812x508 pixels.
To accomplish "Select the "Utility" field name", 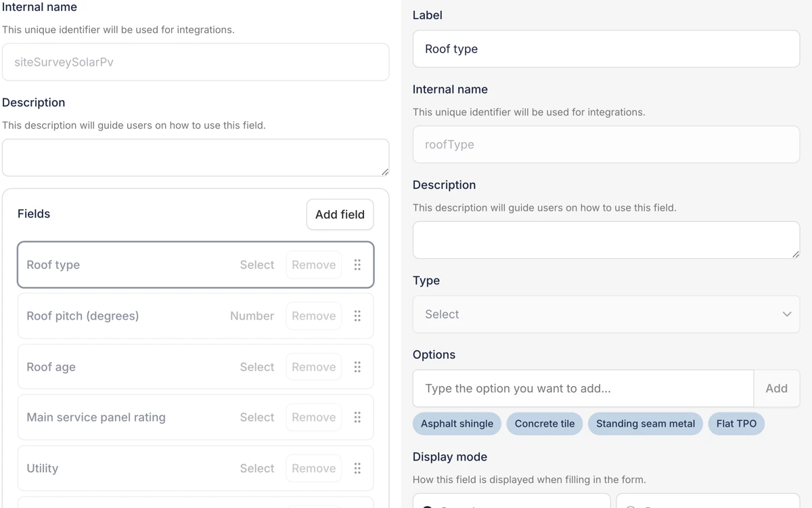I will click(x=42, y=468).
